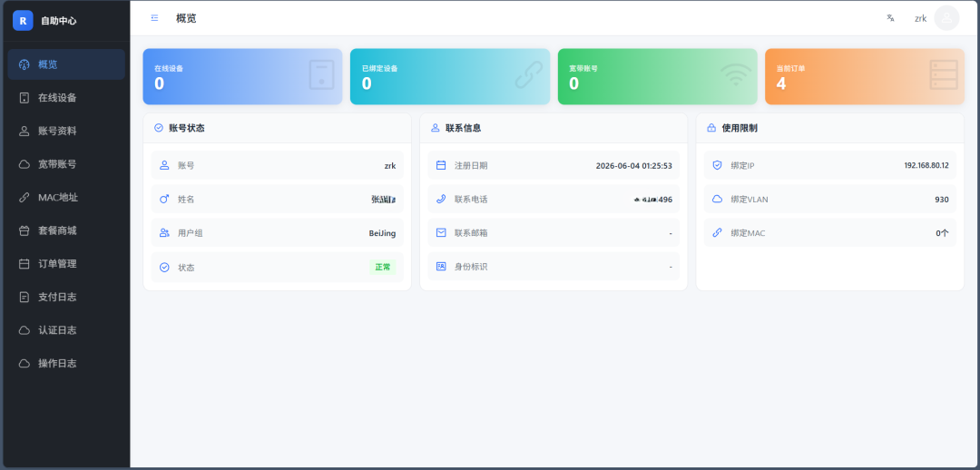The width and height of the screenshot is (980, 470).
Task: Click the shield icon in 绑定IP row
Action: pyautogui.click(x=717, y=165)
